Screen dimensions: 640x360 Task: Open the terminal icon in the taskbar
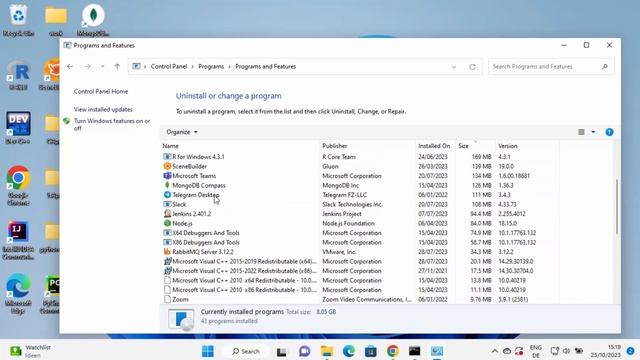point(414,351)
